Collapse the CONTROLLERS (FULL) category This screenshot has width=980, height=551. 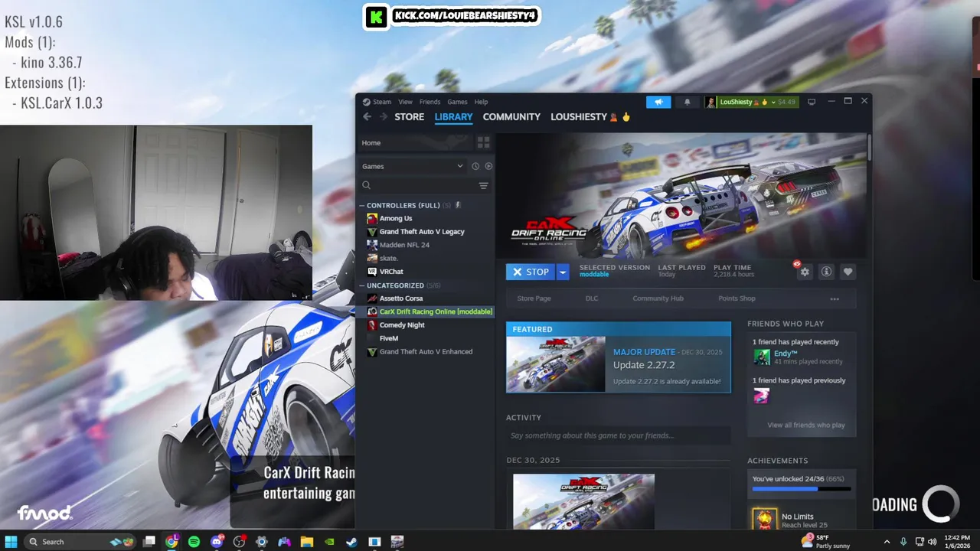point(361,205)
